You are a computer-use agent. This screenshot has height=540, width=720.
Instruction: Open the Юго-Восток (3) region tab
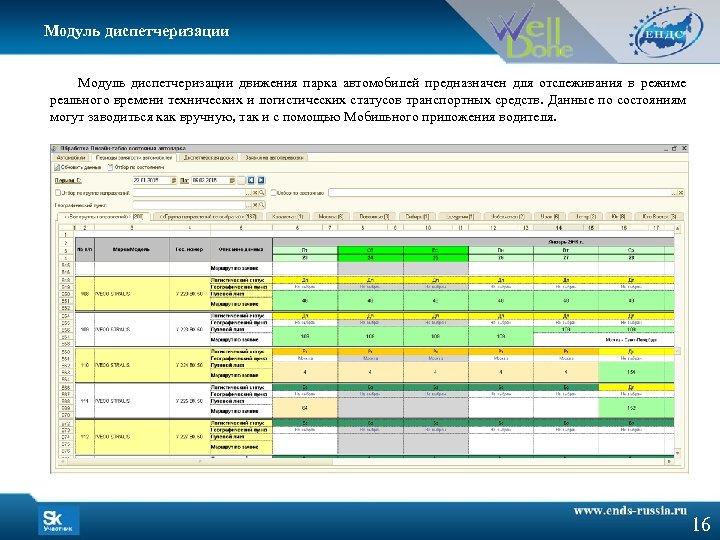[659, 216]
